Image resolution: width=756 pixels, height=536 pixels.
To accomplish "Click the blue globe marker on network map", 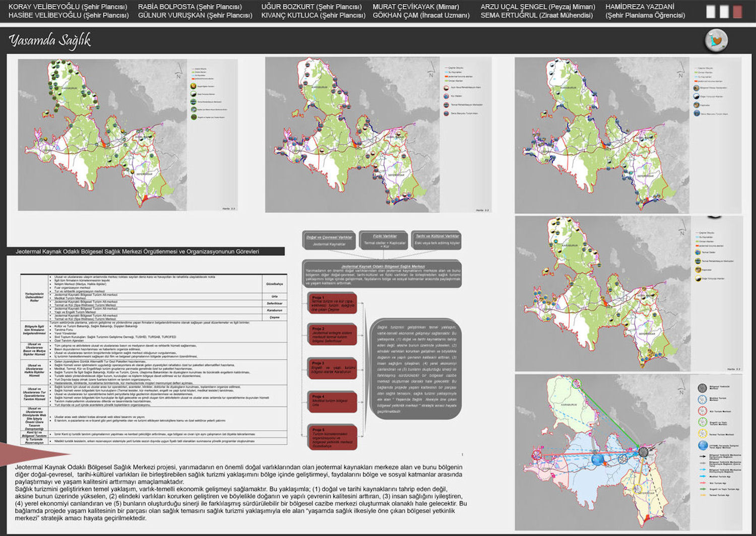I will tap(597, 459).
